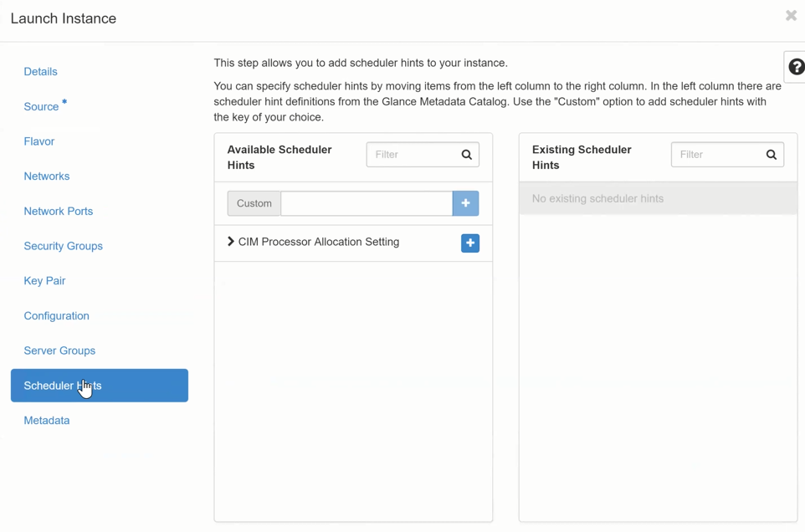805x532 pixels.
Task: Select the Configuration step
Action: point(57,316)
